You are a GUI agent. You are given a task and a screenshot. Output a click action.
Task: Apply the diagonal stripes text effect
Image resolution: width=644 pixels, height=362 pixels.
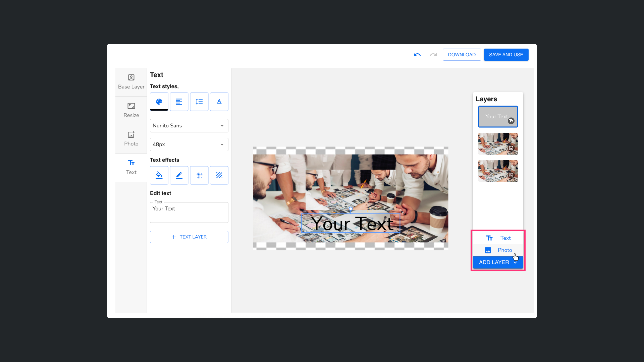point(219,175)
